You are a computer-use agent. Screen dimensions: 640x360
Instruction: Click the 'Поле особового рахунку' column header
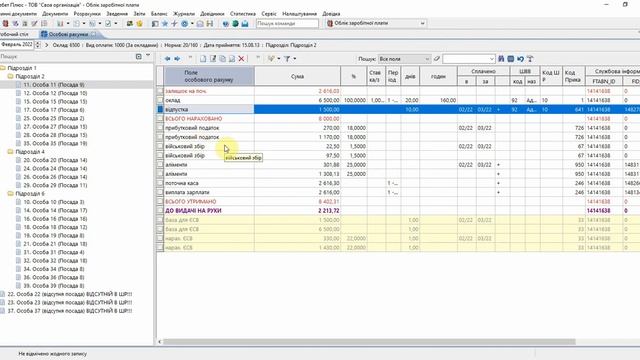[209, 76]
